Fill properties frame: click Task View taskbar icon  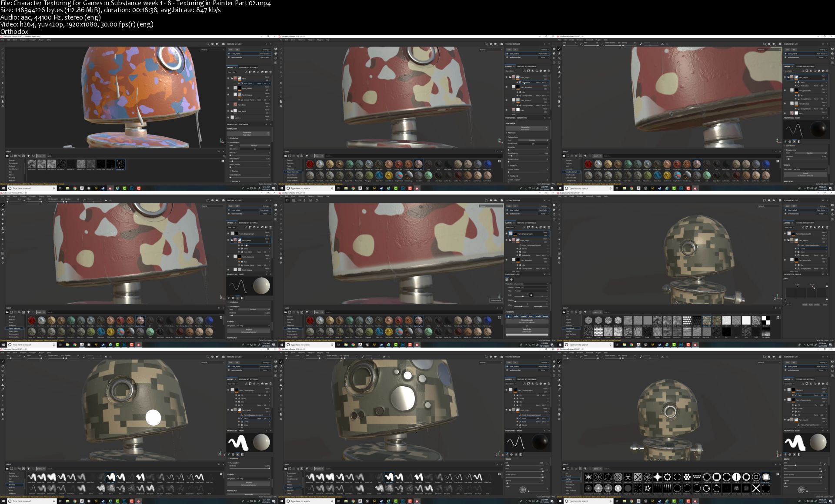pos(338,345)
